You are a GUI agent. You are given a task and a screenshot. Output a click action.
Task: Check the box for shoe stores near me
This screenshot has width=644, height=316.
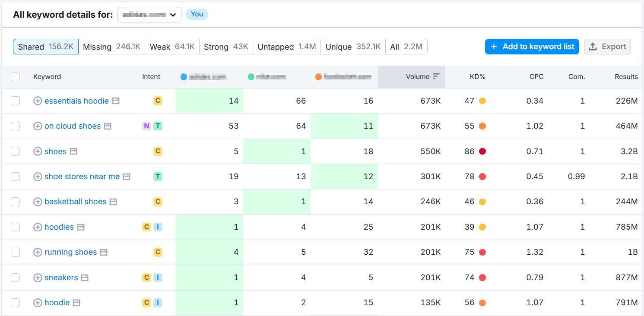click(16, 177)
